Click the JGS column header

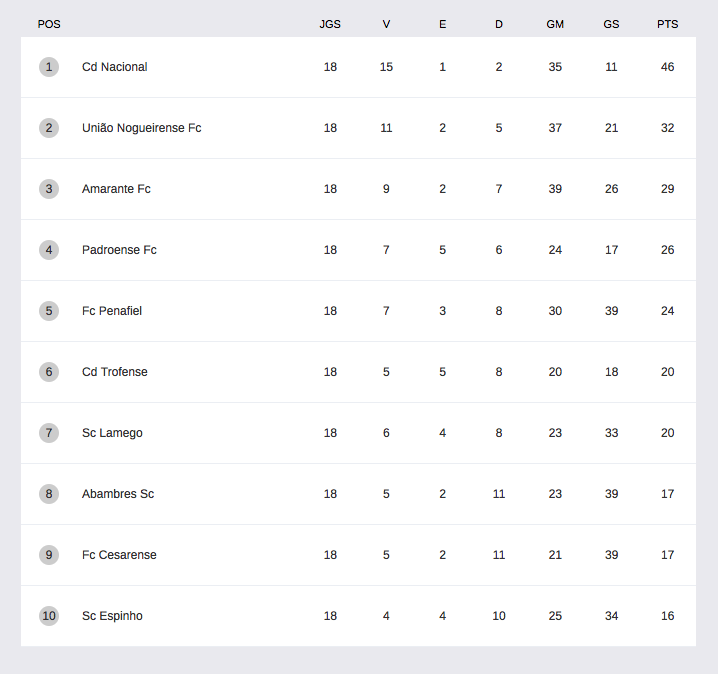(x=330, y=24)
